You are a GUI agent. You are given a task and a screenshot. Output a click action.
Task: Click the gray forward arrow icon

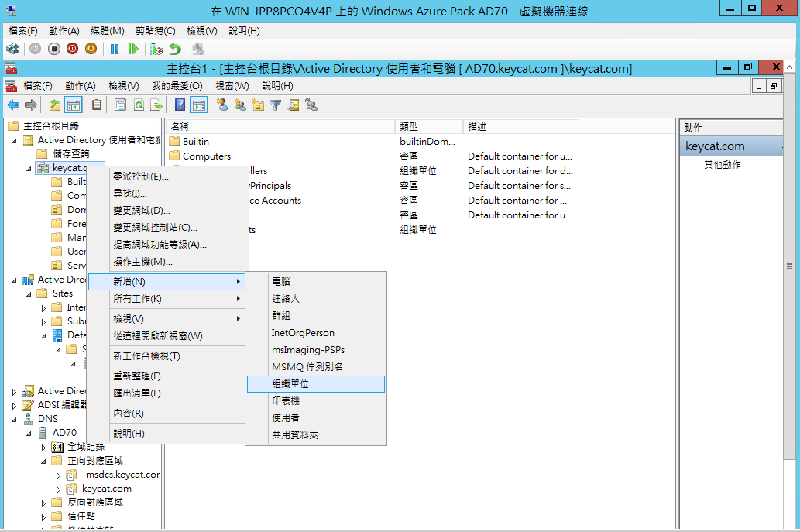31,105
